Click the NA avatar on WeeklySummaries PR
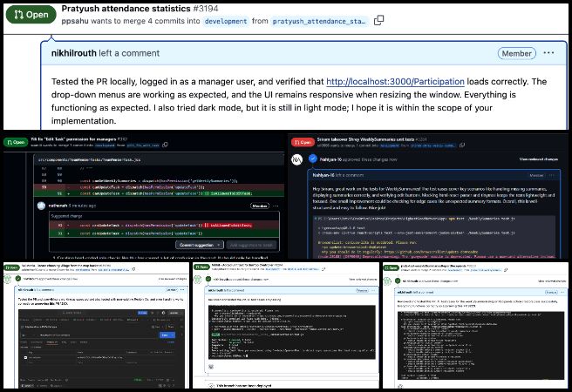The image size is (572, 392). point(297,159)
